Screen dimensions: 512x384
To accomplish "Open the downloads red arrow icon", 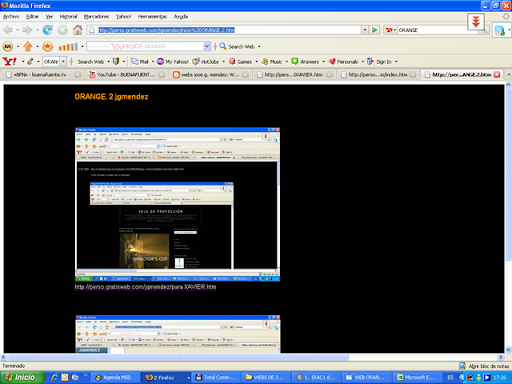I will point(476,22).
